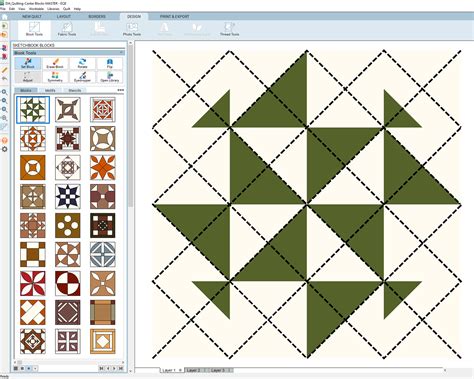This screenshot has height=379, width=474.
Task: Activate the Symmetry tool
Action: coord(55,77)
